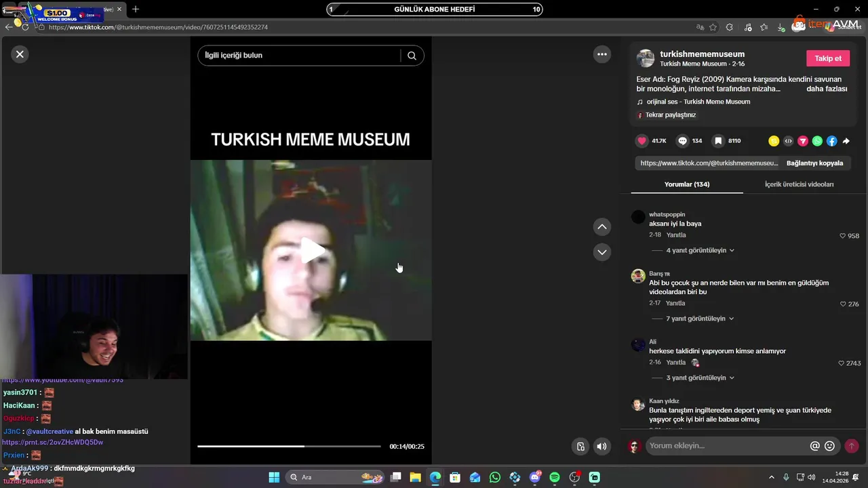Like Barış's comment
This screenshot has width=868, height=488.
(x=844, y=304)
